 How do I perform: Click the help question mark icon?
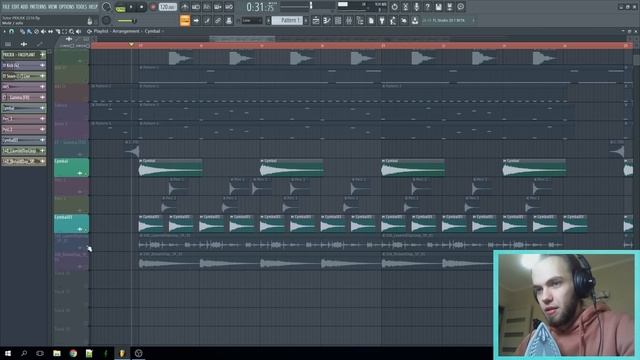click(427, 7)
